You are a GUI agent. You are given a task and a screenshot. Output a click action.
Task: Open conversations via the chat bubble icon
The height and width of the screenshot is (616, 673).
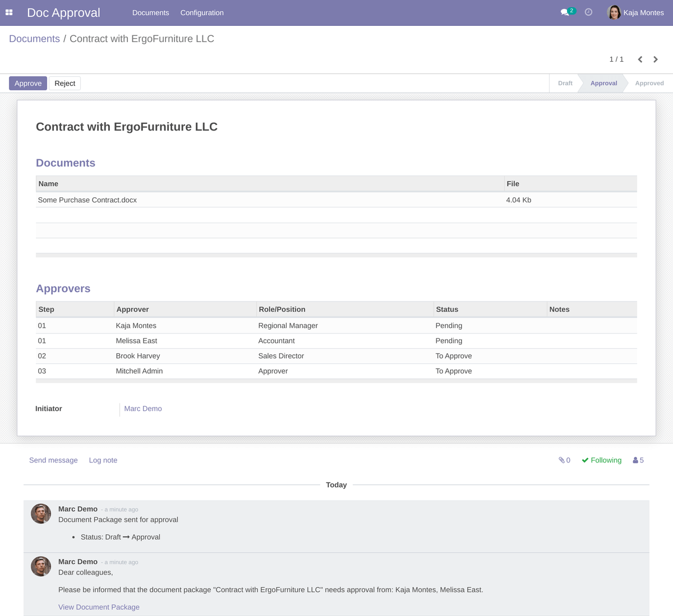(565, 12)
